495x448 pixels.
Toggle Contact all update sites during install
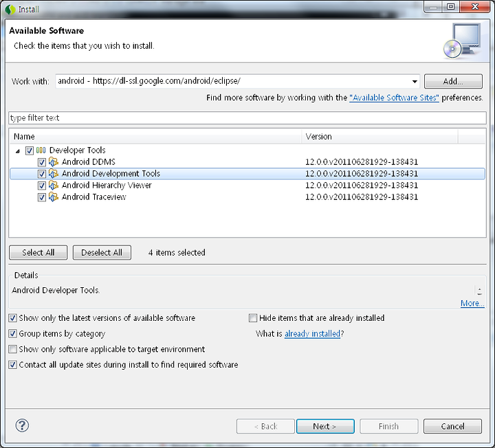pos(12,365)
